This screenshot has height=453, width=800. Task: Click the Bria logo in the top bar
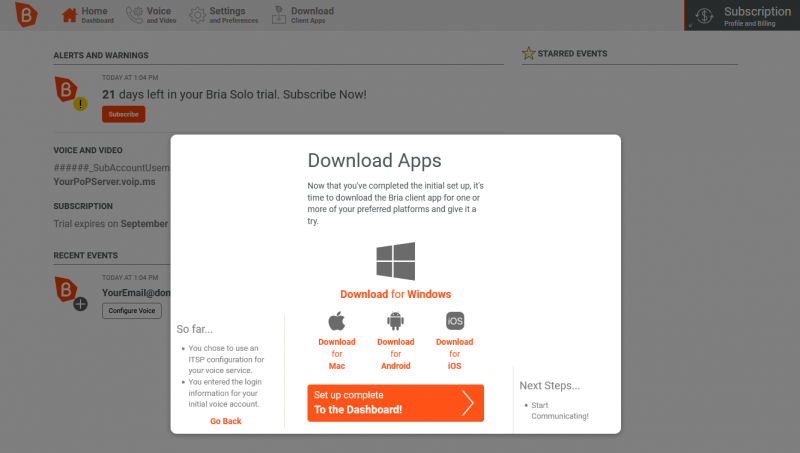pos(26,14)
